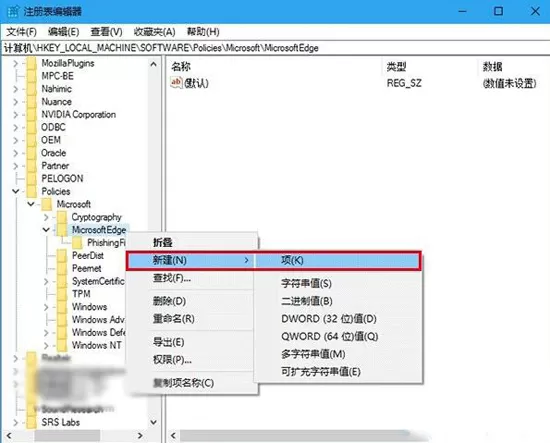Click the Peernet folder icon
Viewport: 550px width, 443px height.
62,268
